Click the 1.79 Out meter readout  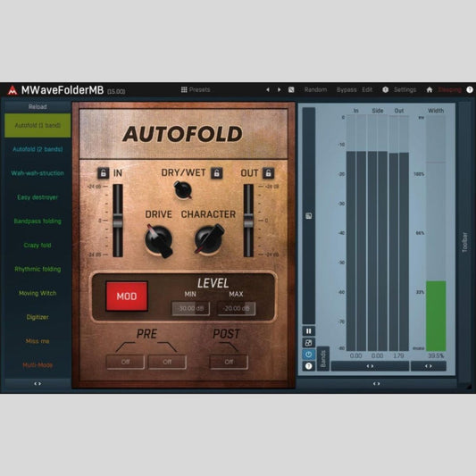click(x=398, y=355)
